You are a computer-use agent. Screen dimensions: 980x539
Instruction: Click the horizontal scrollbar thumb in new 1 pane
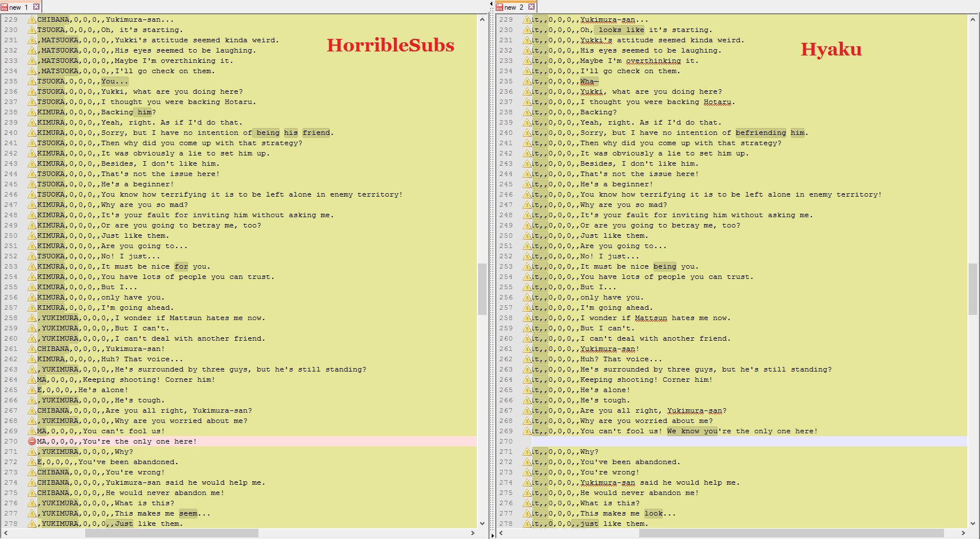pyautogui.click(x=172, y=533)
